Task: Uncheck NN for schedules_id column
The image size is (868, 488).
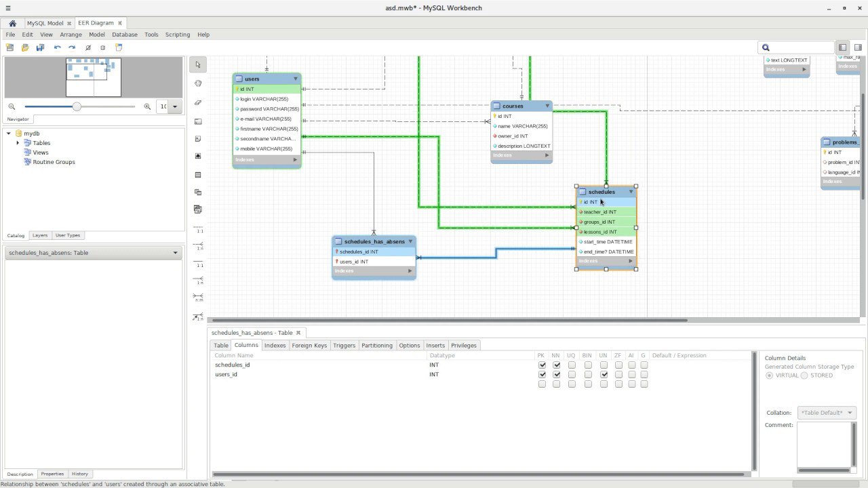Action: 557,365
